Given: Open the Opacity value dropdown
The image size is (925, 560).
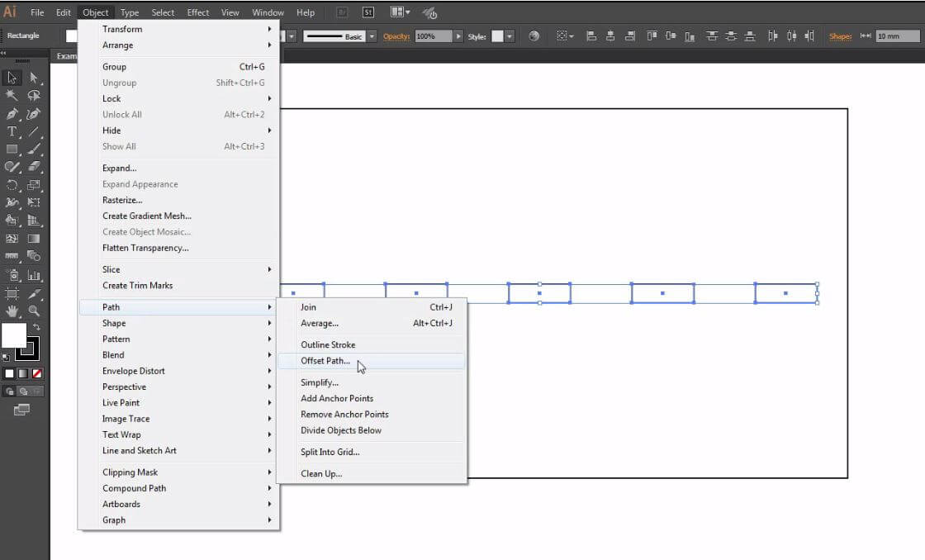Looking at the screenshot, I should [x=459, y=36].
